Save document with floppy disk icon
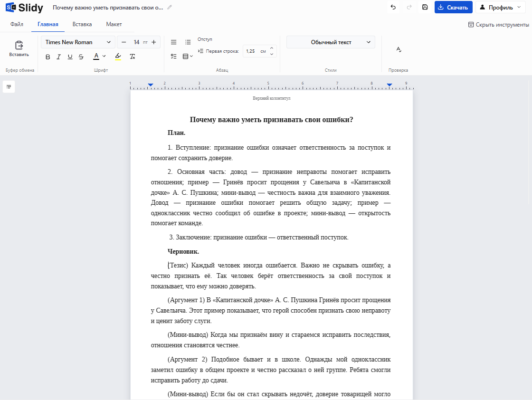The image size is (532, 400). [x=425, y=7]
